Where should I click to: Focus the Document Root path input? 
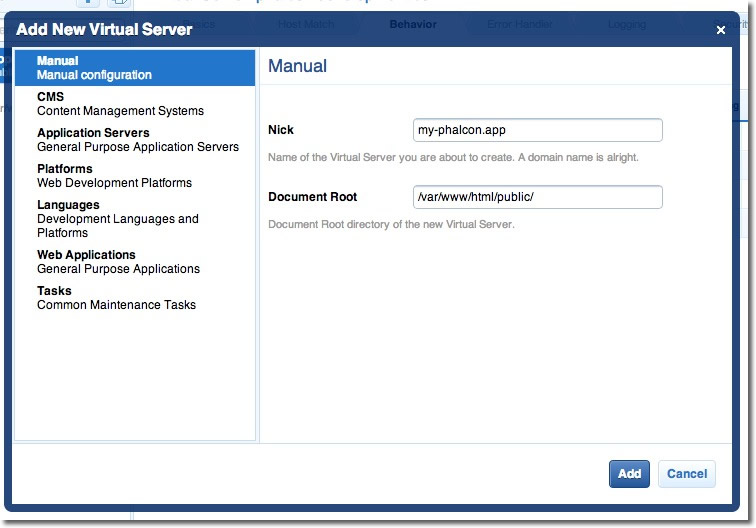(537, 197)
